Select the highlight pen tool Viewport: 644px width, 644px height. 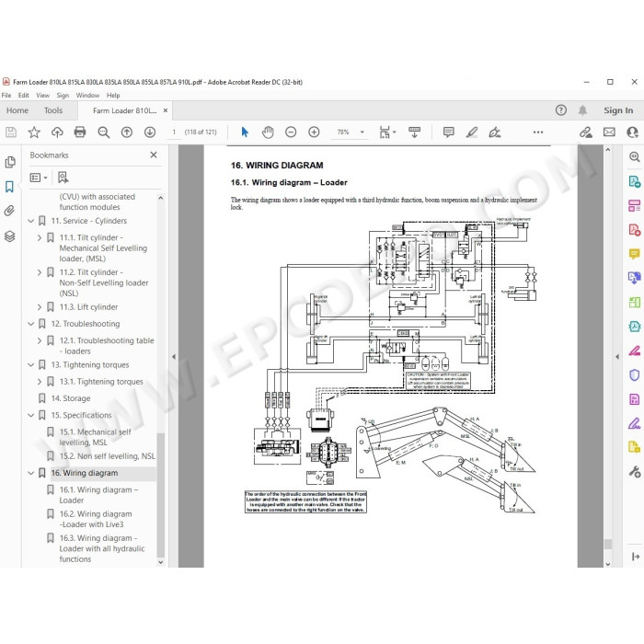click(x=471, y=132)
